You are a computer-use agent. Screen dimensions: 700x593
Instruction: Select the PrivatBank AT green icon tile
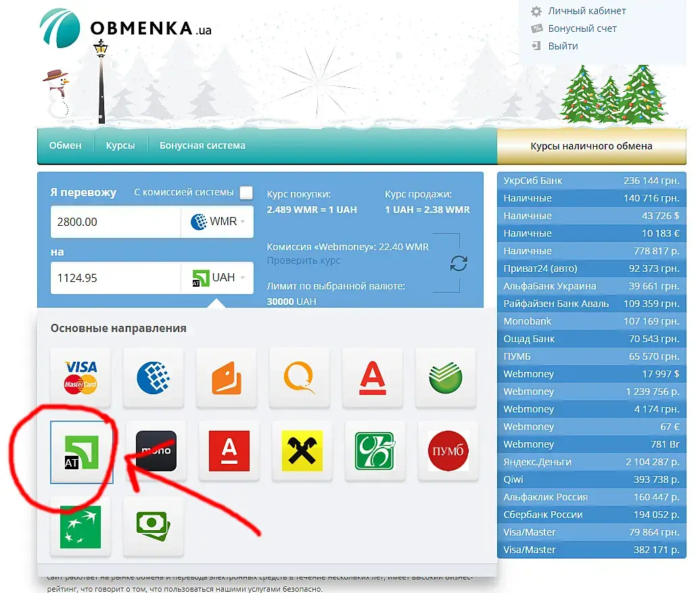[x=82, y=452]
